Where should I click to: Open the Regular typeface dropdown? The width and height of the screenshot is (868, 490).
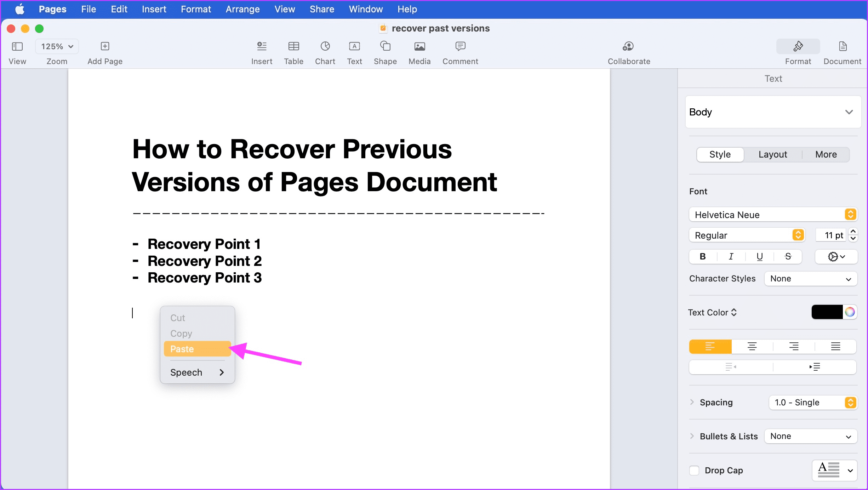747,235
